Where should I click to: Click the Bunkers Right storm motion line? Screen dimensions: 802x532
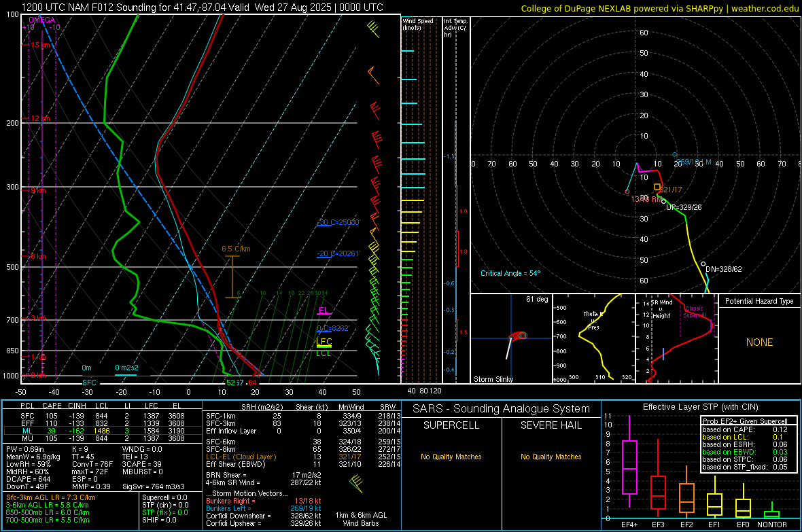coord(264,501)
